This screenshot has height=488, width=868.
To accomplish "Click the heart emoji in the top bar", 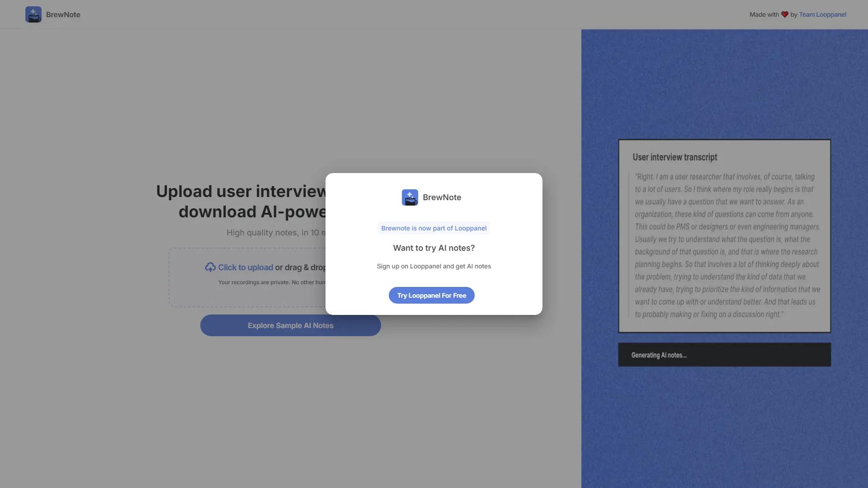I will click(x=784, y=14).
